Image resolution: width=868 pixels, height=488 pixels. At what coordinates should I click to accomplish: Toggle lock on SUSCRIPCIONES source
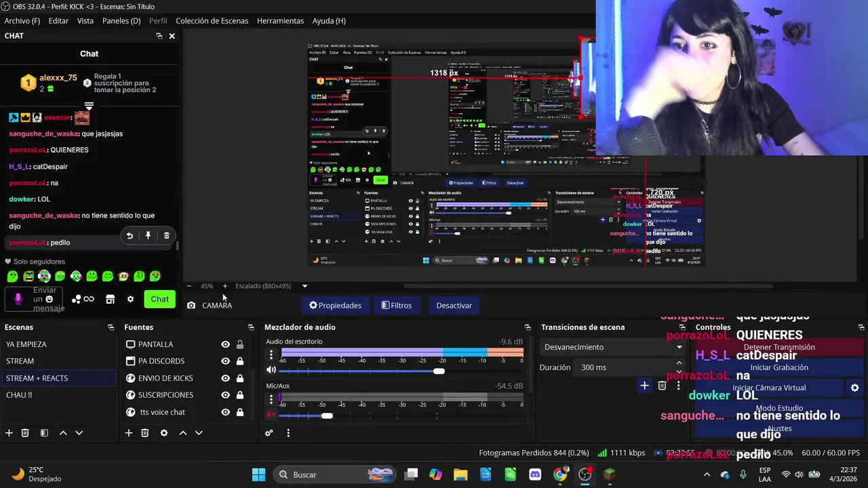point(239,395)
